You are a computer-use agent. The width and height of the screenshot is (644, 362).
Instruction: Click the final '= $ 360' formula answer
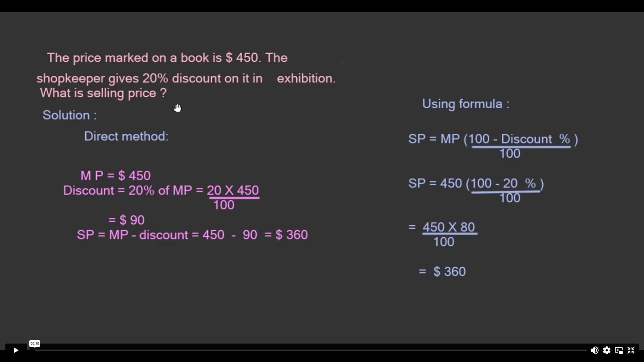tap(442, 271)
